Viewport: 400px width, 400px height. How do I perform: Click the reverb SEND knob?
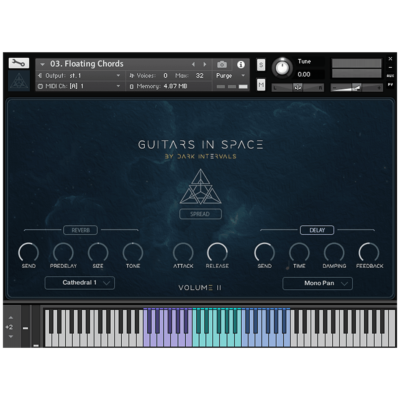[28, 252]
